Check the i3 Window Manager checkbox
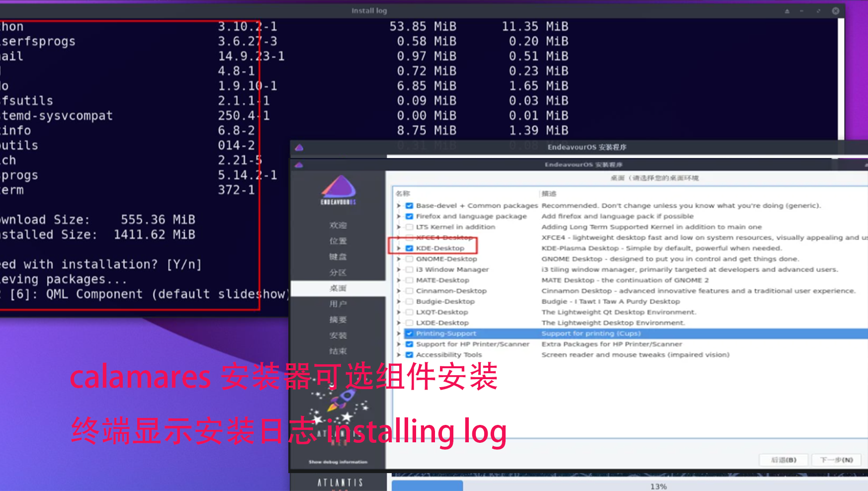The image size is (868, 491). [409, 270]
